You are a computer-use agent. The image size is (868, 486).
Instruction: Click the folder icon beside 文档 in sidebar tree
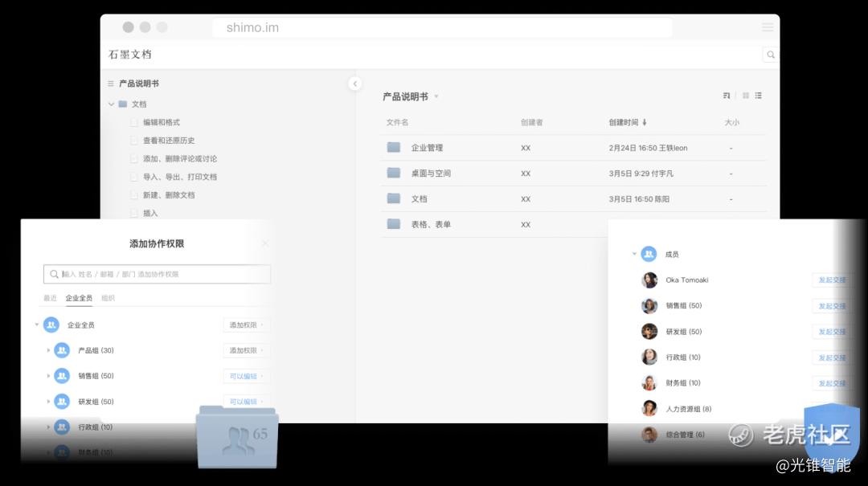[x=123, y=104]
